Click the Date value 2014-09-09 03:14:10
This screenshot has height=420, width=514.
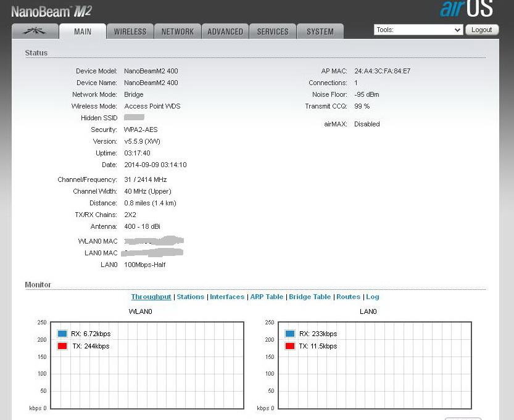155,165
